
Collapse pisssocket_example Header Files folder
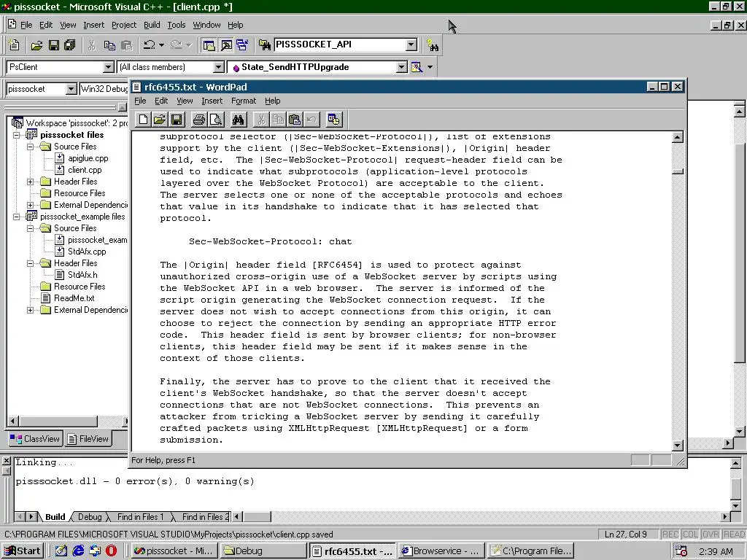31,263
